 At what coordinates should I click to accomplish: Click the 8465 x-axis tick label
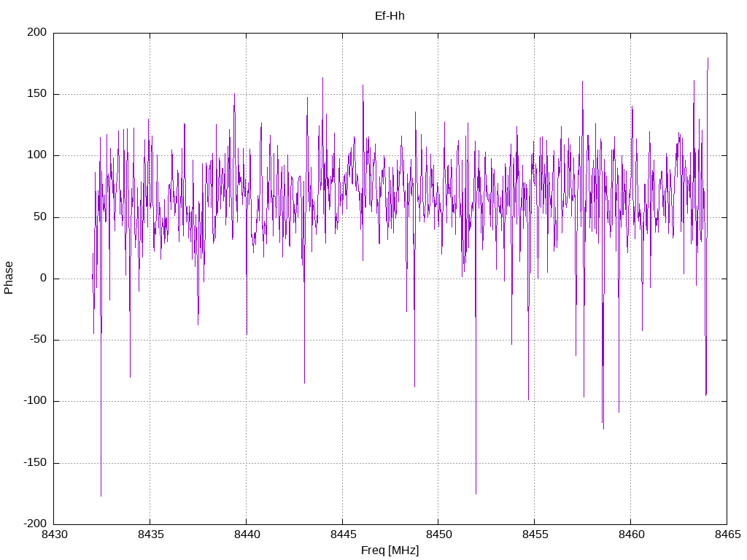[x=727, y=534]
